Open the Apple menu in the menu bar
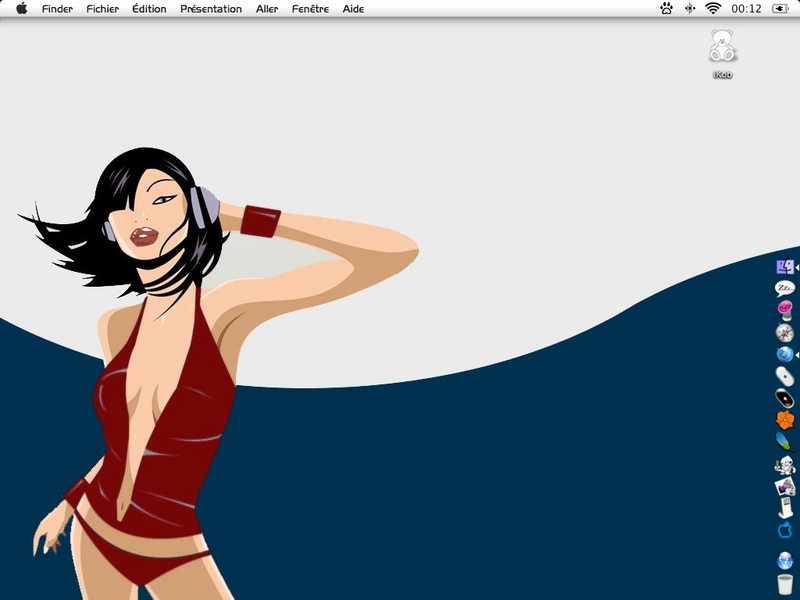The width and height of the screenshot is (800, 600). (x=21, y=9)
